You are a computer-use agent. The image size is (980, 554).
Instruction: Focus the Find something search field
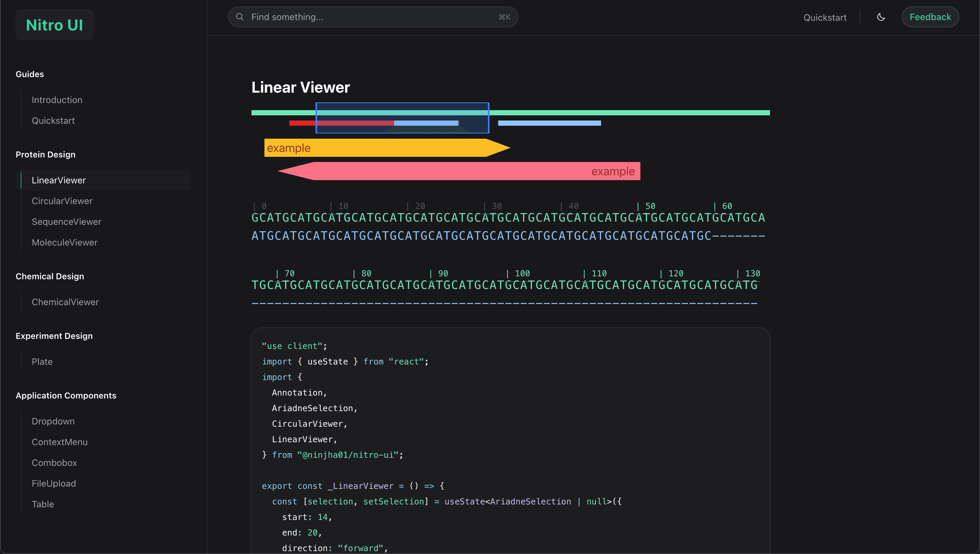[x=373, y=17]
